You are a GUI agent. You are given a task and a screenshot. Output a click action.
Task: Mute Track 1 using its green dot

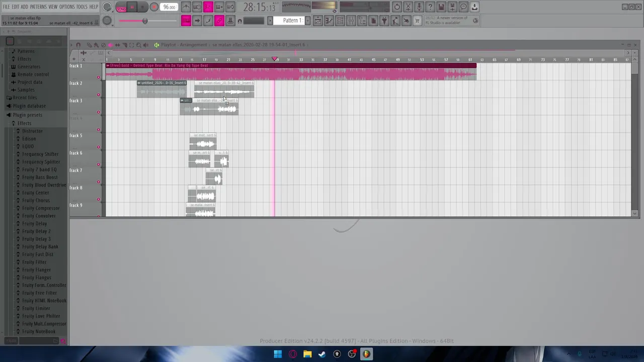click(99, 77)
